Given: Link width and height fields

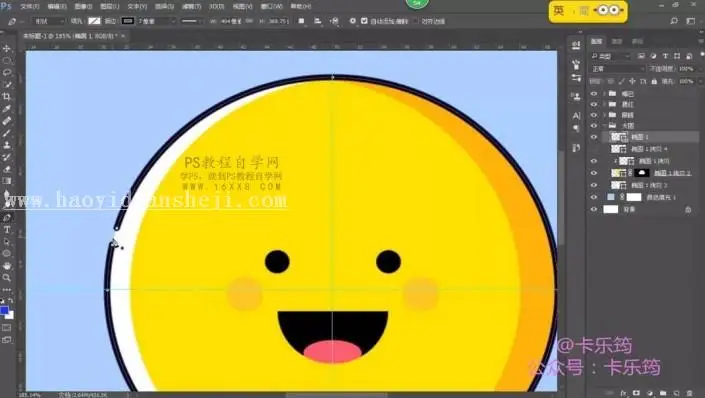Looking at the screenshot, I should tap(250, 21).
